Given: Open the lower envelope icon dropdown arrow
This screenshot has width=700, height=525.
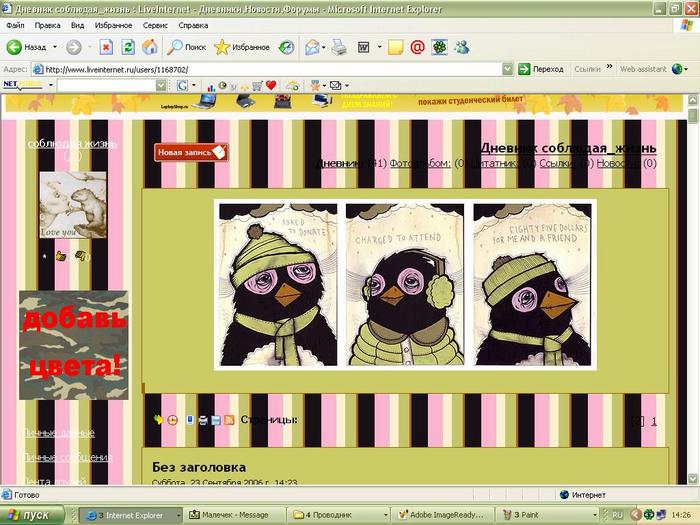Looking at the screenshot, I should pos(347,85).
